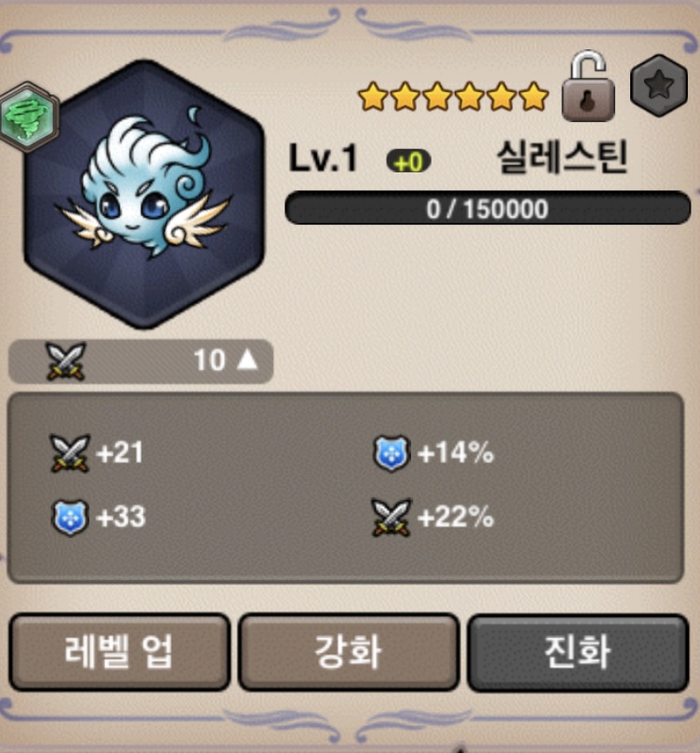Toggle the hexagon star favorite badge
700x753 pixels.
click(659, 86)
